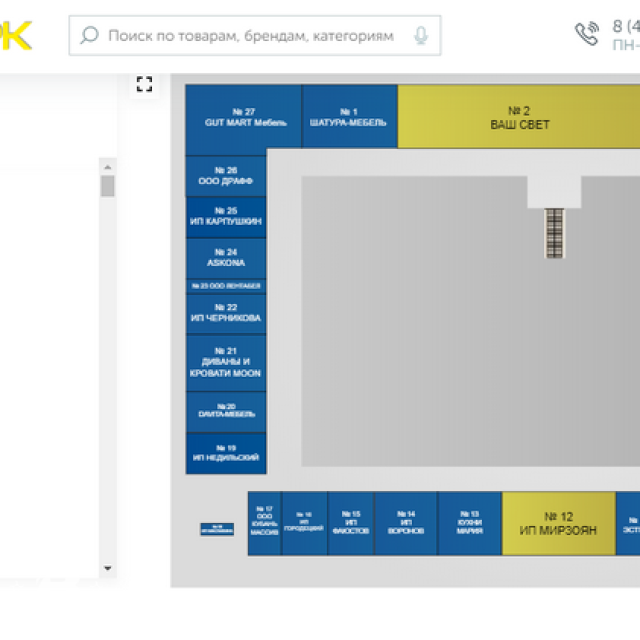This screenshot has width=640, height=640.
Task: Select pavilion № 19 ИП НЕДИЛЬСКИЙ
Action: click(x=226, y=453)
